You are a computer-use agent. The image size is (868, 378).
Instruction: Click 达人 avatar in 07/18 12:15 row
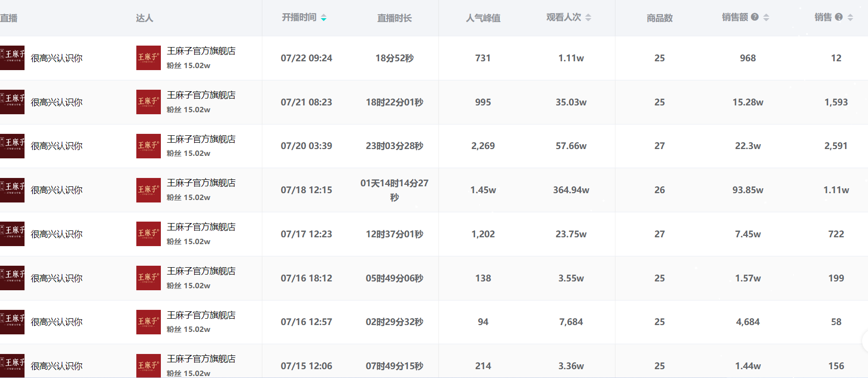click(148, 190)
